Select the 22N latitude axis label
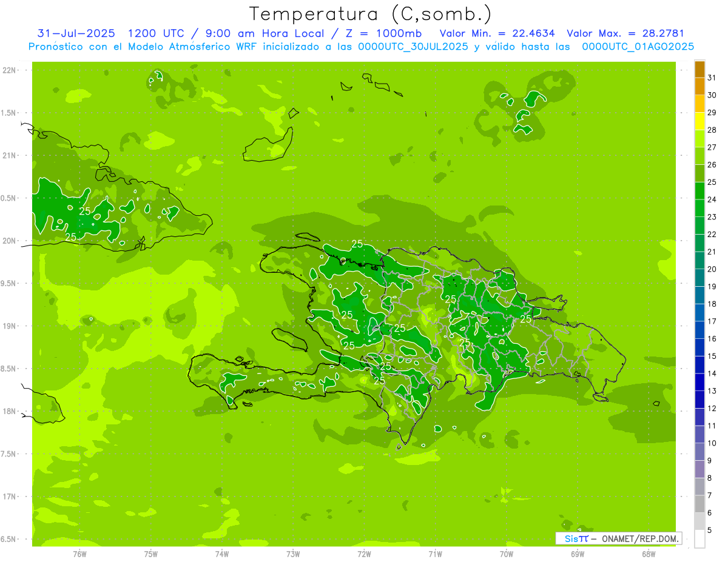The height and width of the screenshot is (562, 728). coord(10,70)
